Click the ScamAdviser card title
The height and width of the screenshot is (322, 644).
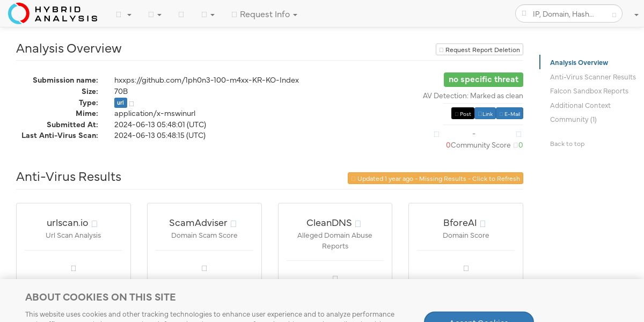(198, 223)
